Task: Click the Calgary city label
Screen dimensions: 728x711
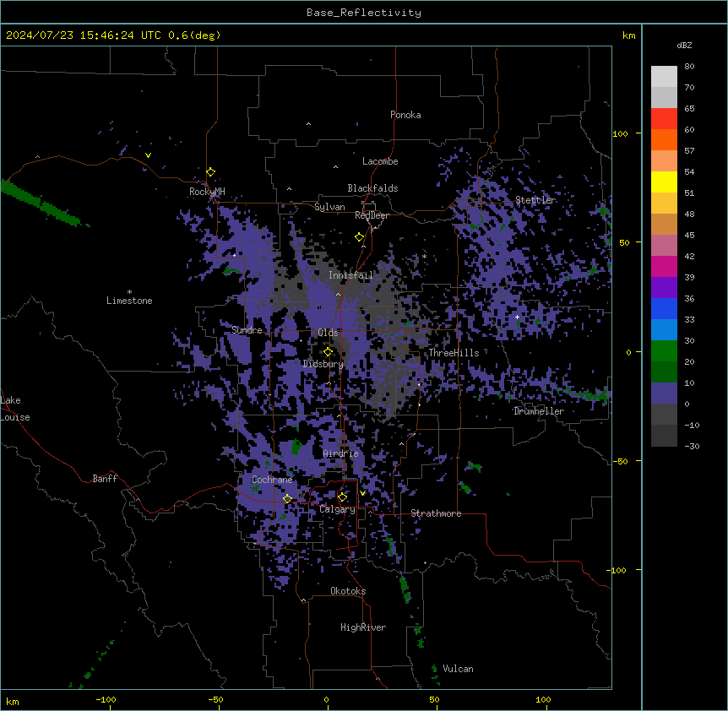Action: tap(338, 509)
